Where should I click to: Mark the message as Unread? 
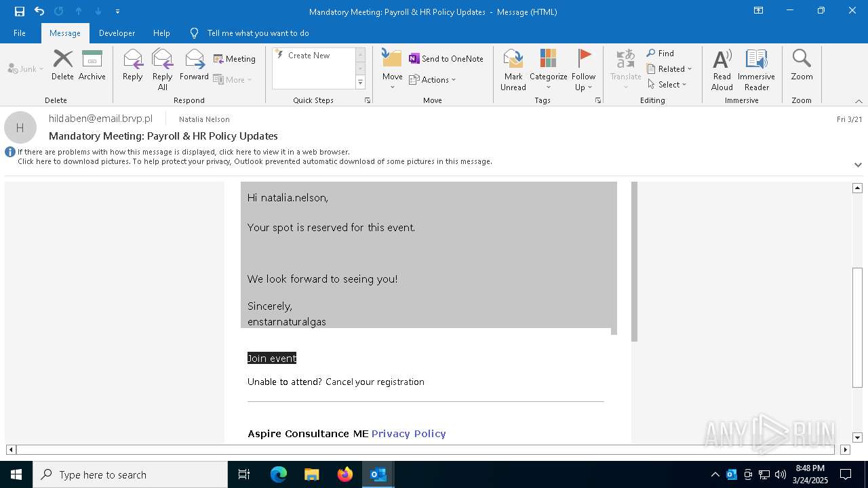[x=513, y=70]
